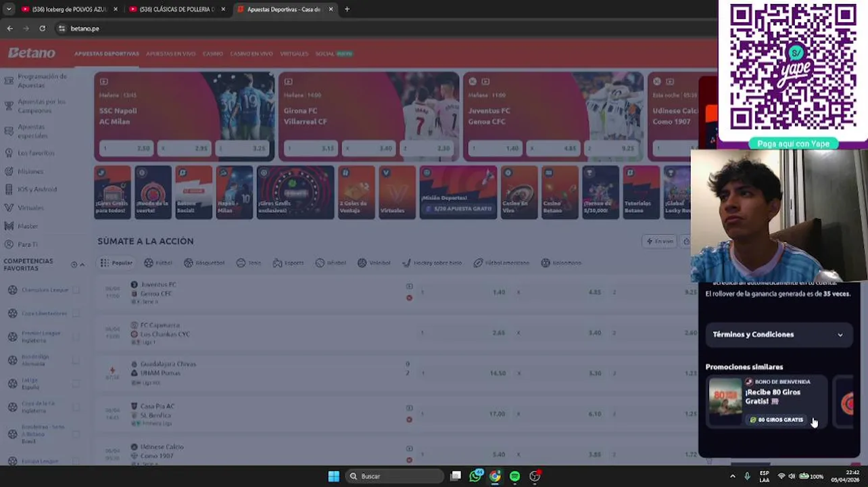868x487 pixels.
Task: Select Hockey sobre hielo filter icon
Action: click(406, 262)
